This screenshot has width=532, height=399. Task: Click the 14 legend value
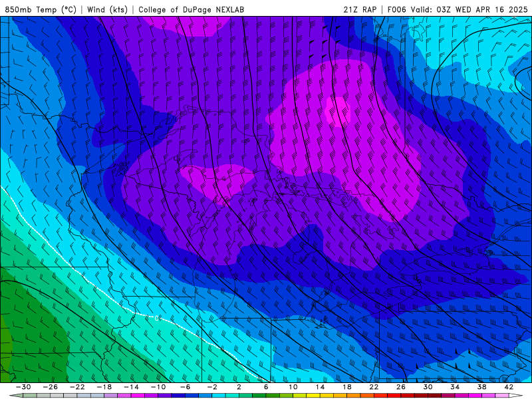click(320, 387)
